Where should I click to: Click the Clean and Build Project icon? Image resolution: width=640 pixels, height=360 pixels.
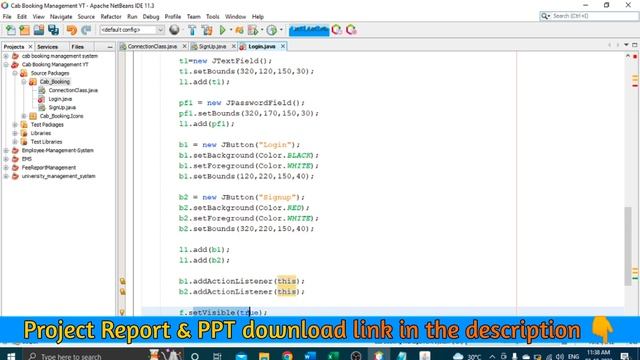tap(207, 30)
